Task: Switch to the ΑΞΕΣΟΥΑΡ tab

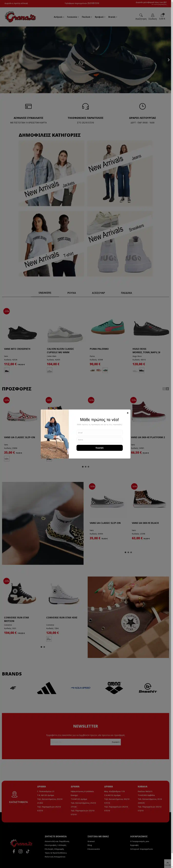Action: tap(98, 293)
